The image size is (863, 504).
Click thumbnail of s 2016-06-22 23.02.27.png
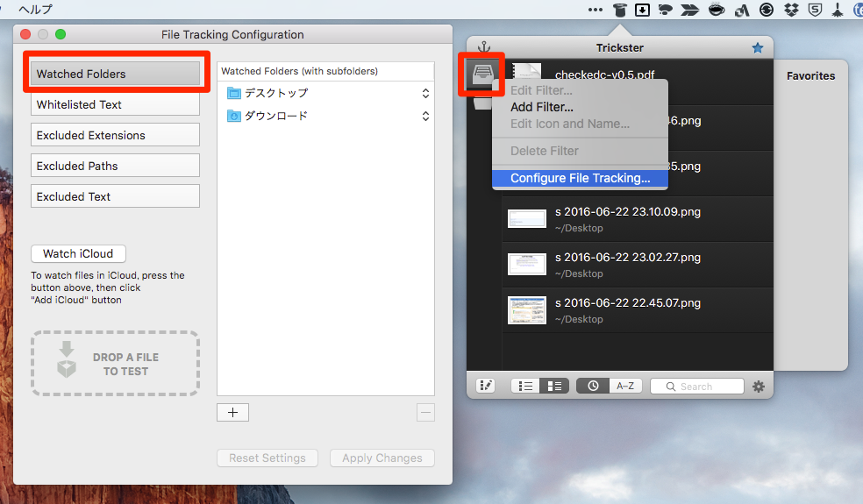click(x=527, y=264)
